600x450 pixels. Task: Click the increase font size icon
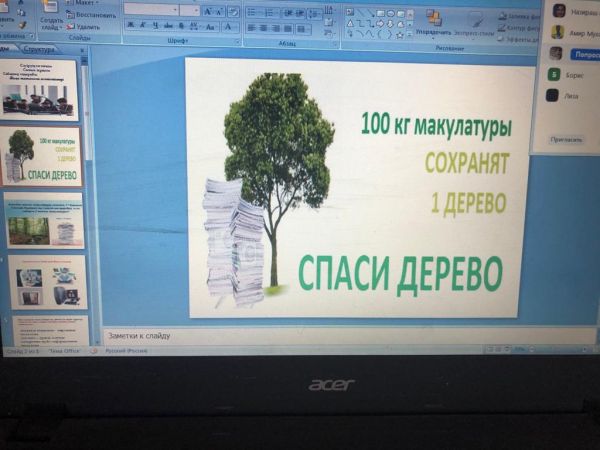tap(208, 11)
